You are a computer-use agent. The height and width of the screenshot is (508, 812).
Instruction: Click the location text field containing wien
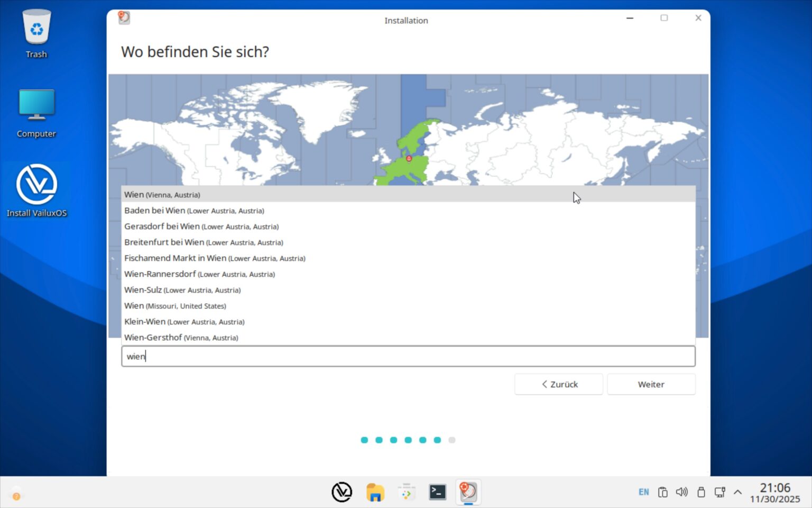pyautogui.click(x=408, y=357)
